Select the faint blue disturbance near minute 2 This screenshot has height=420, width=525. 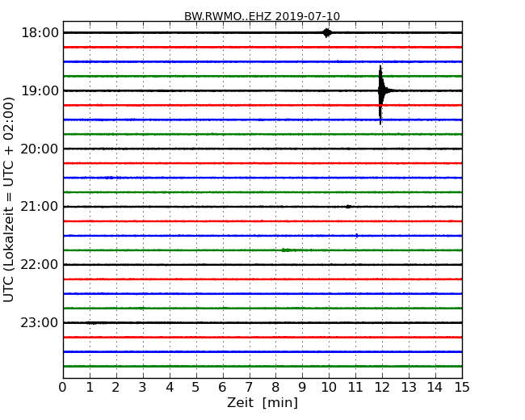(112, 178)
